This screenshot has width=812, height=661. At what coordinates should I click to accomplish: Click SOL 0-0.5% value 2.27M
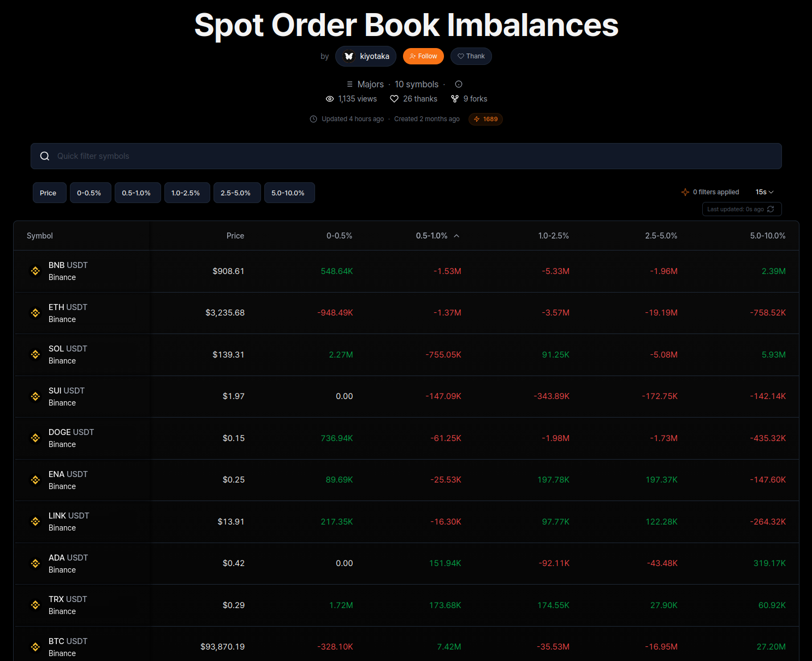pos(341,355)
